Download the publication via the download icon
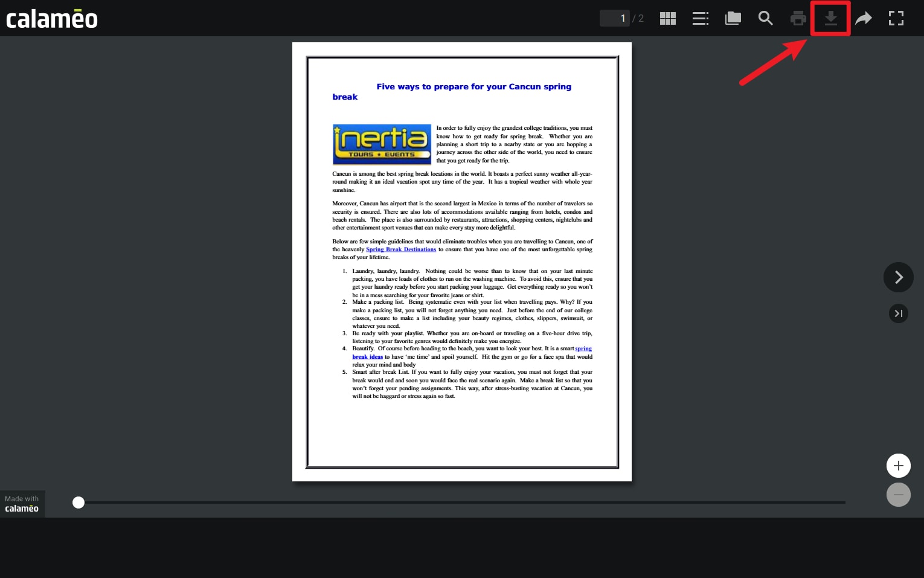 [830, 19]
